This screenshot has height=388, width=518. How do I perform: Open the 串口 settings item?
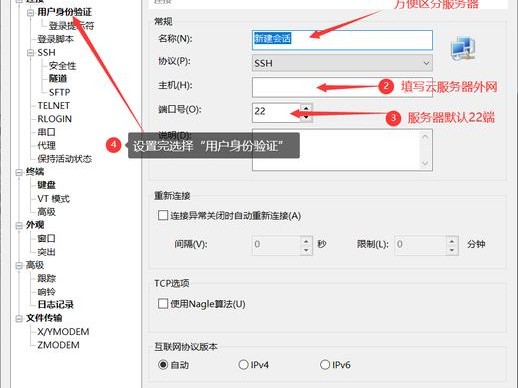click(x=46, y=132)
